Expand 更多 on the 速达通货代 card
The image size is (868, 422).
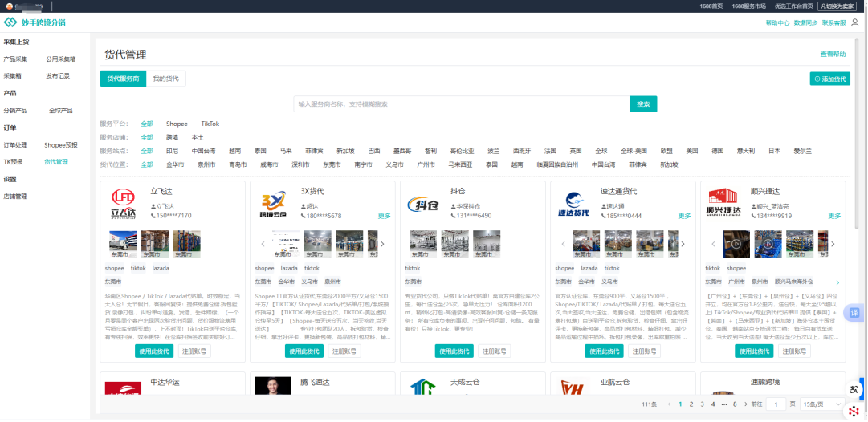(x=684, y=216)
